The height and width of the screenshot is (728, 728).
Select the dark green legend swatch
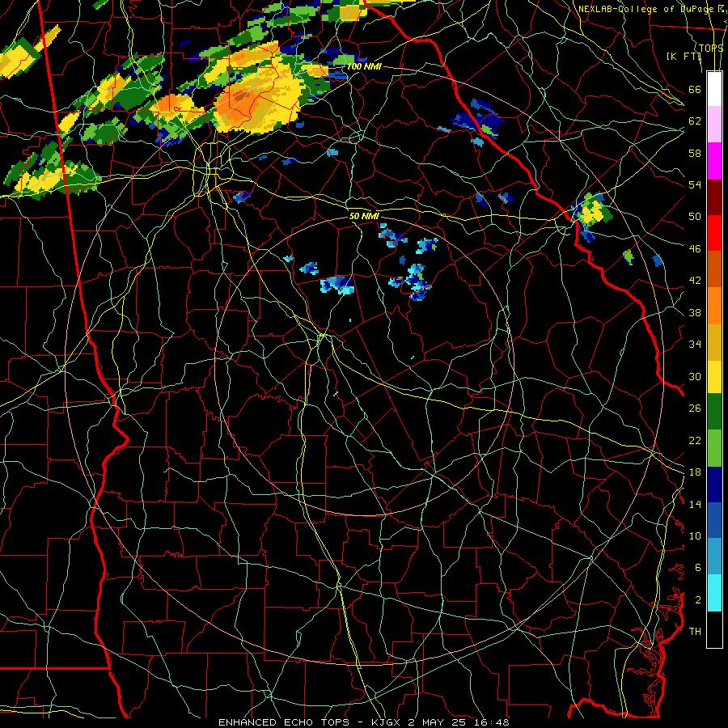(x=714, y=412)
